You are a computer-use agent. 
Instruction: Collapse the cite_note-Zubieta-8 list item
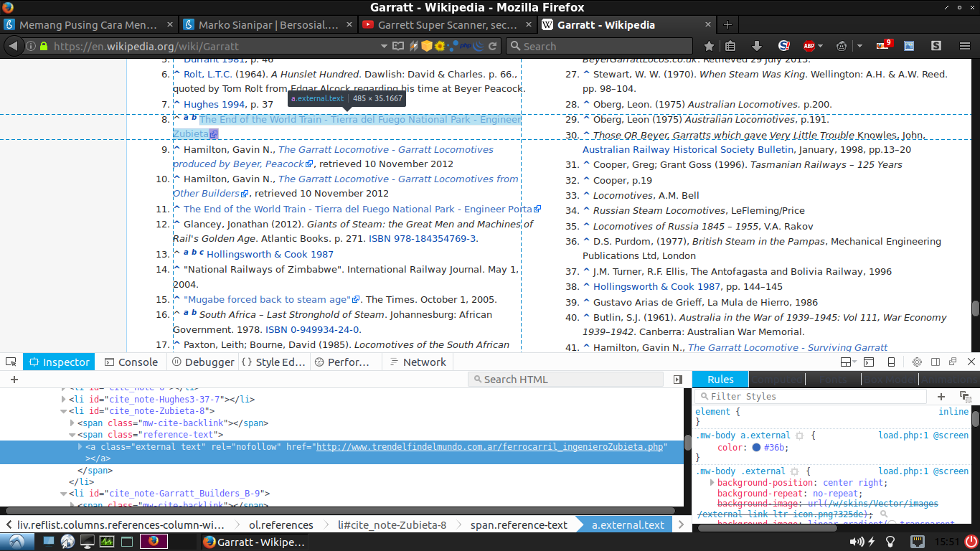(x=64, y=411)
